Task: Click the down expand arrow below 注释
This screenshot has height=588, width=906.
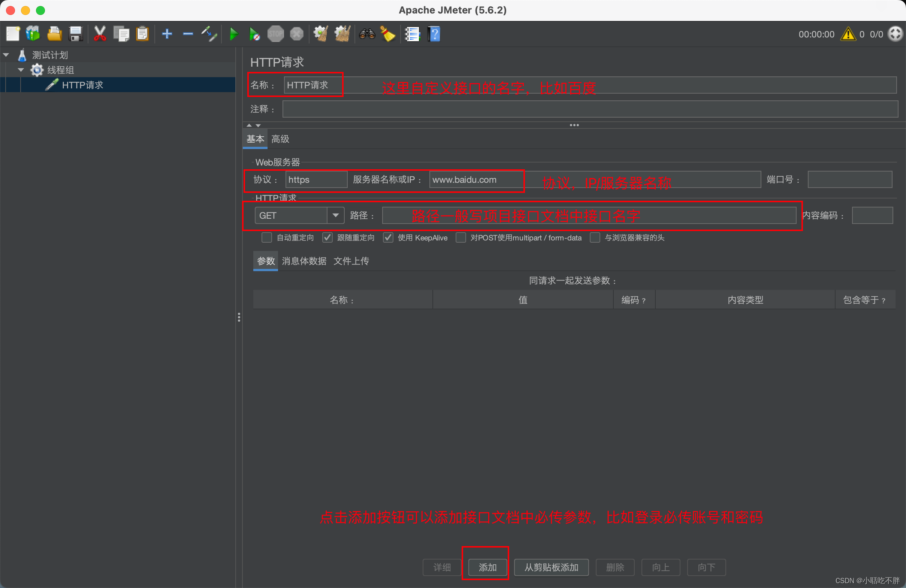Action: coord(258,125)
